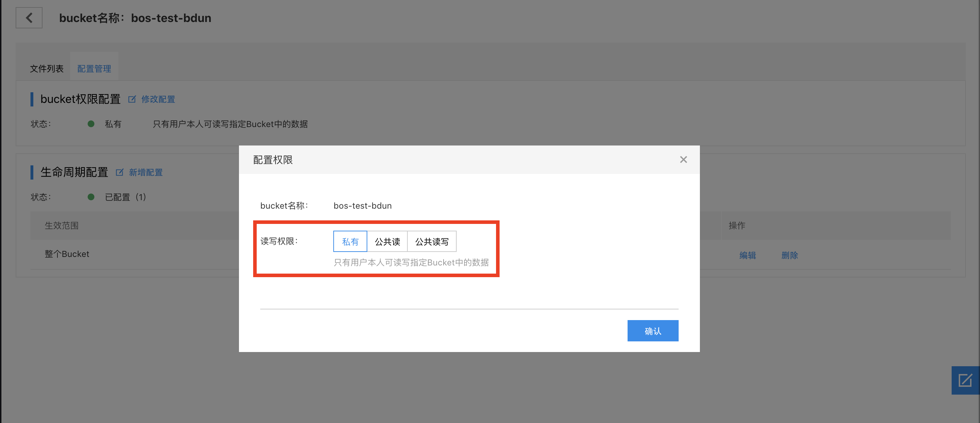The width and height of the screenshot is (980, 423).
Task: Click the edit icon beside 新增配置
Action: 119,172
